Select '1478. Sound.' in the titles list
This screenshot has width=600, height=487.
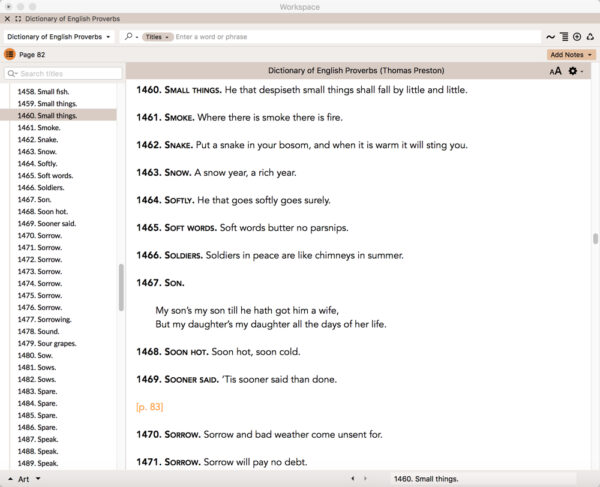(x=38, y=331)
